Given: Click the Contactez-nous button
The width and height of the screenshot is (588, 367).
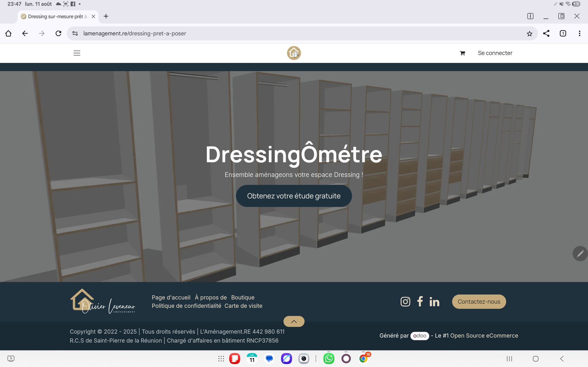Looking at the screenshot, I should point(479,301).
